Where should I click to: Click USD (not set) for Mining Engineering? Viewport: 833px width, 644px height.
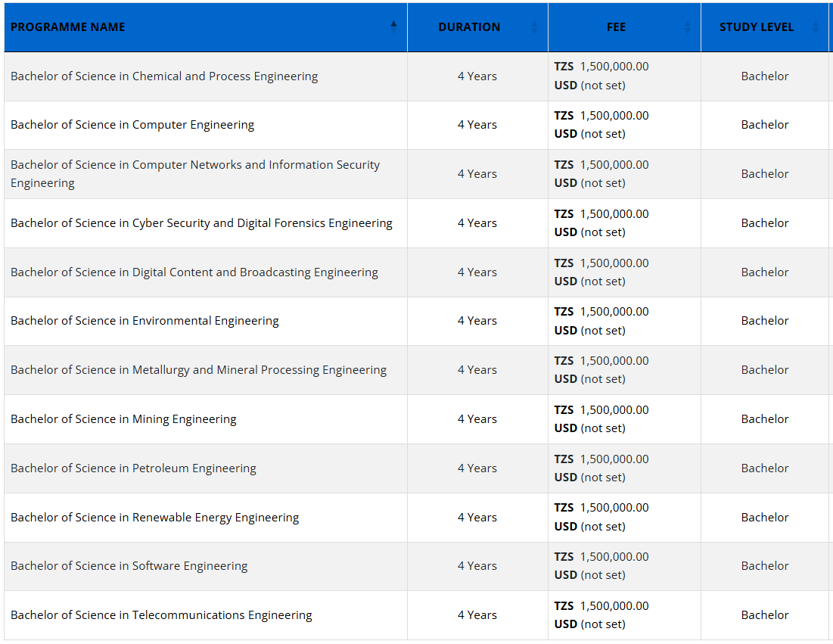point(589,428)
